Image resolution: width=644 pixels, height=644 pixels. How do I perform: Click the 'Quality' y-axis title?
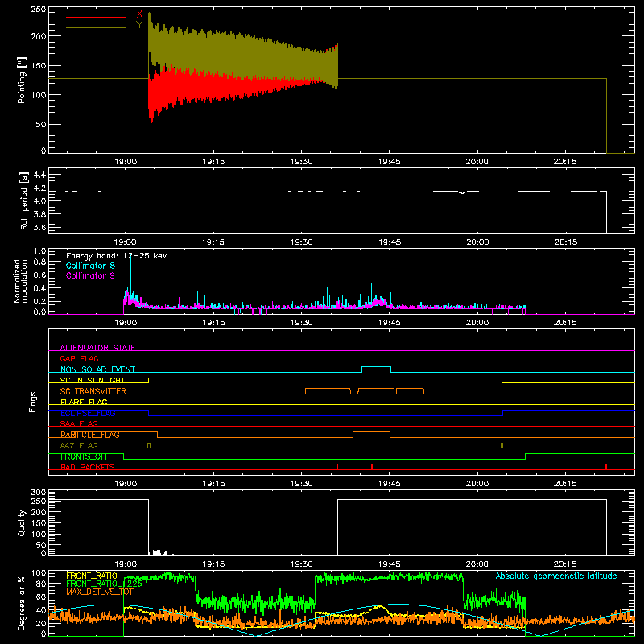tap(22, 522)
